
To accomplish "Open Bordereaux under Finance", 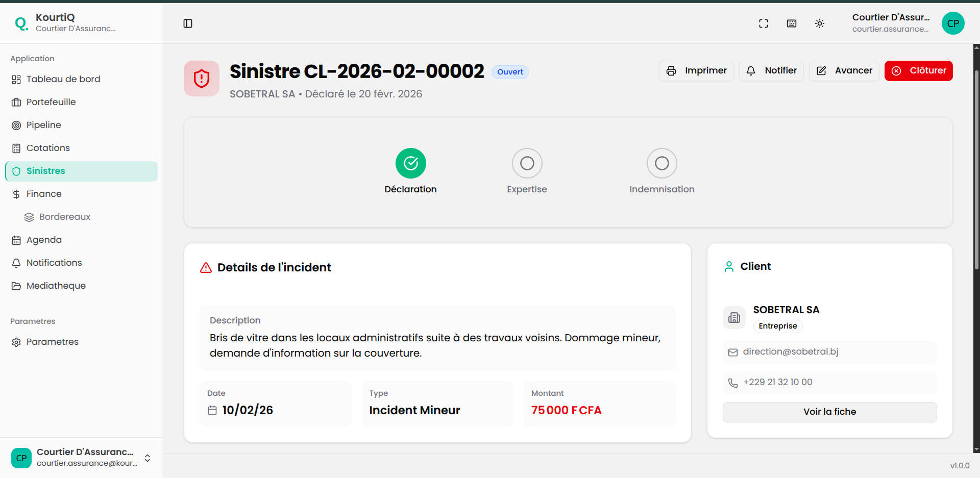I will pos(64,217).
